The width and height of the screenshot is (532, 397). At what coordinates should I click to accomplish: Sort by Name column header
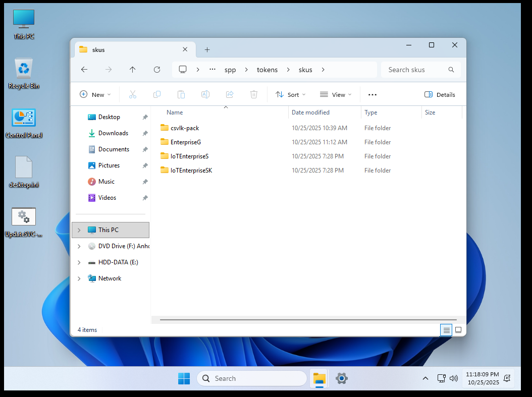coord(175,112)
